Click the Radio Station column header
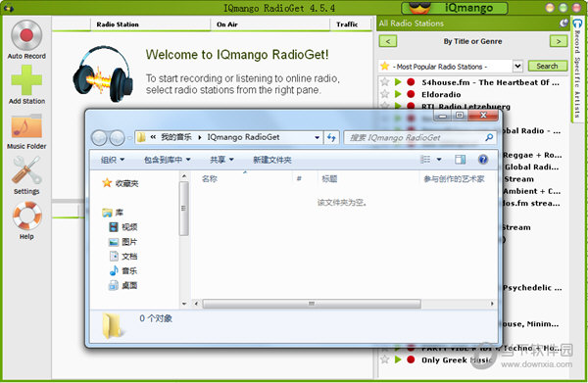588x383 pixels. [118, 24]
